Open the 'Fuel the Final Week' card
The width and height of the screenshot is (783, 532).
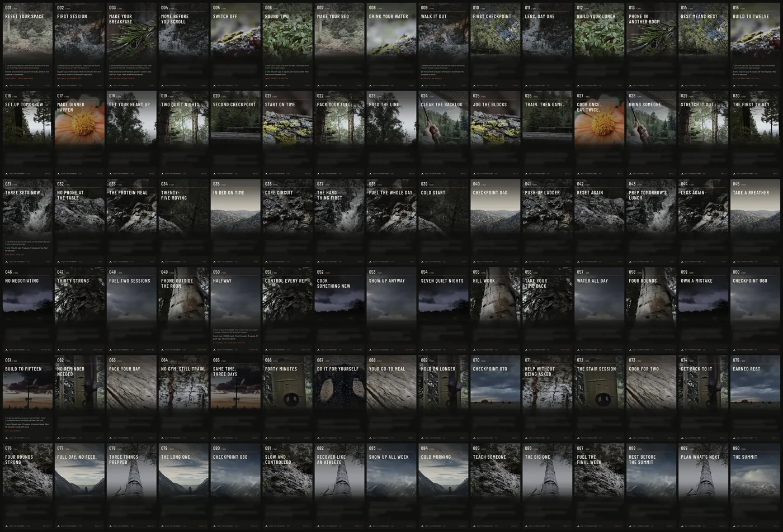600,487
